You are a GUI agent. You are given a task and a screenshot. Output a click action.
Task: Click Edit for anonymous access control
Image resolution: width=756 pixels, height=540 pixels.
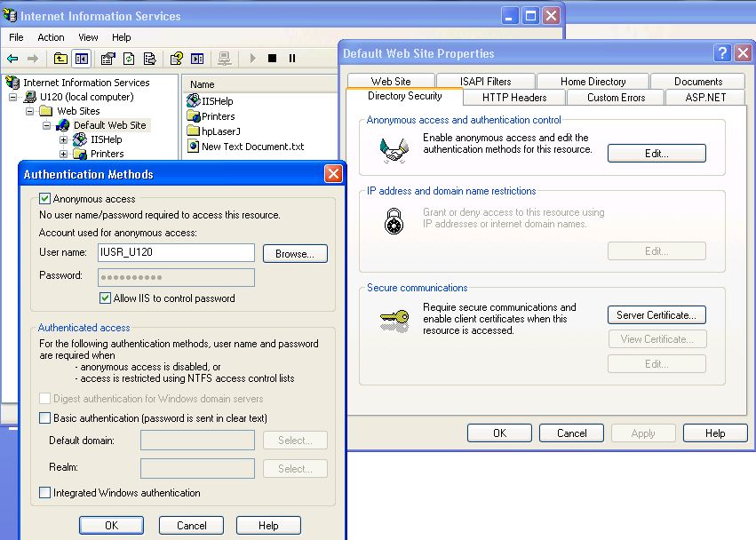tap(657, 154)
